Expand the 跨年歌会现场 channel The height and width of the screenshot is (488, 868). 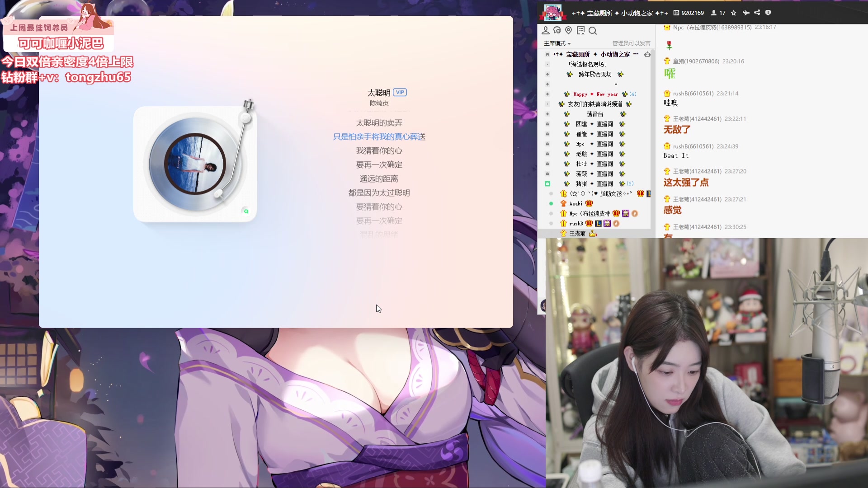(x=547, y=74)
